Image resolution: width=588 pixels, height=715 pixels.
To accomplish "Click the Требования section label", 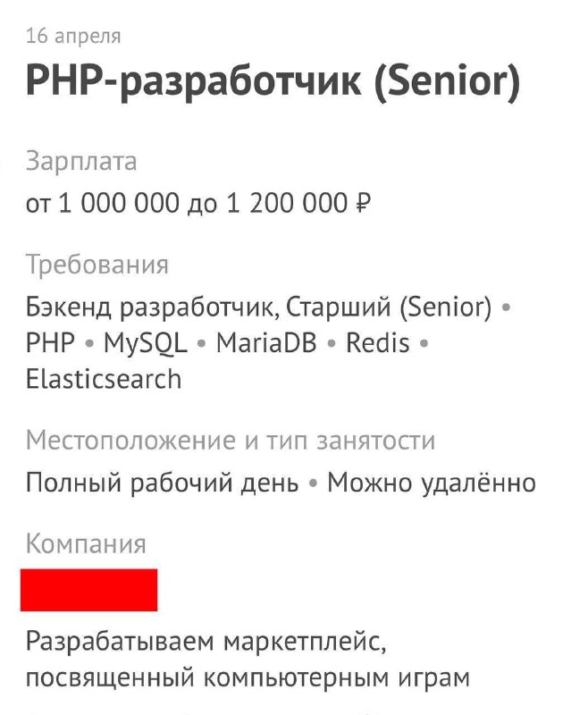I will 97,265.
